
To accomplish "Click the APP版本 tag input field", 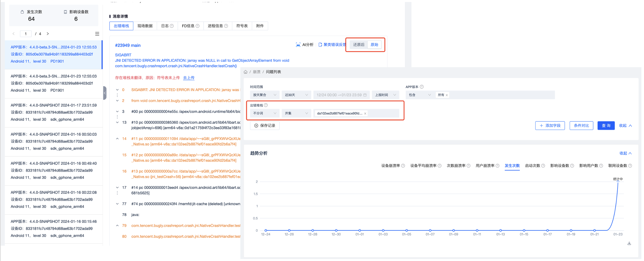I will pyautogui.click(x=495, y=95).
